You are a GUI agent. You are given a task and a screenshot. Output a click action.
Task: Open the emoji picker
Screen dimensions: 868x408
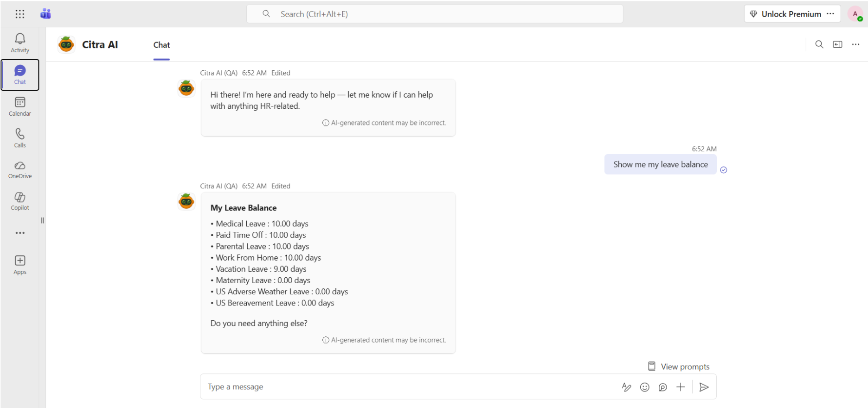pos(645,387)
